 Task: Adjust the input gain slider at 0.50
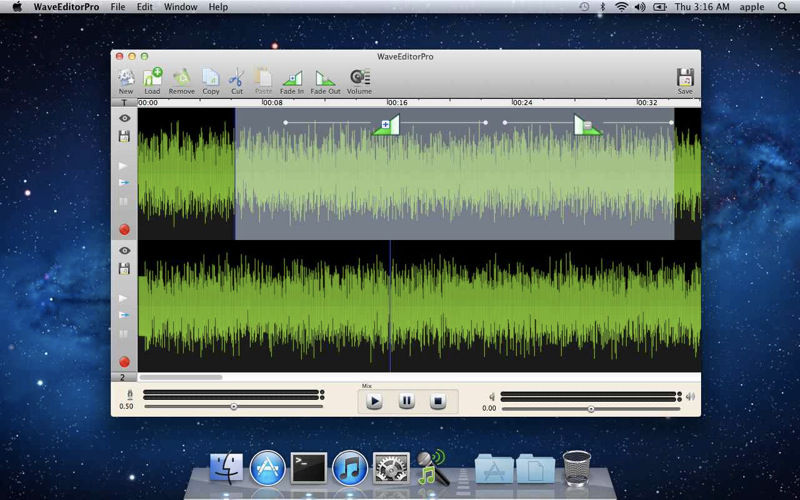(x=234, y=407)
